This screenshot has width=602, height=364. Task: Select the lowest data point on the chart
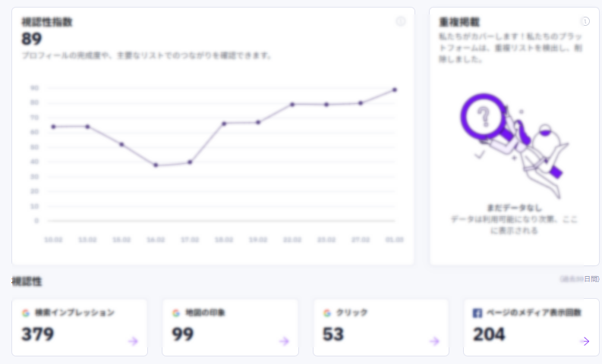point(156,165)
